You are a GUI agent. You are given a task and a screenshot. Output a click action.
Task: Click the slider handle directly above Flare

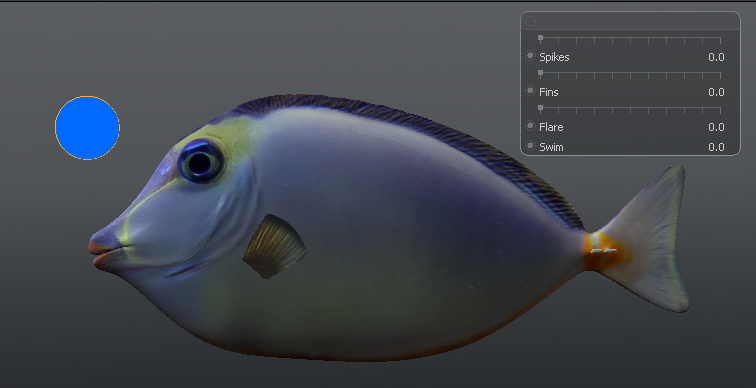540,107
